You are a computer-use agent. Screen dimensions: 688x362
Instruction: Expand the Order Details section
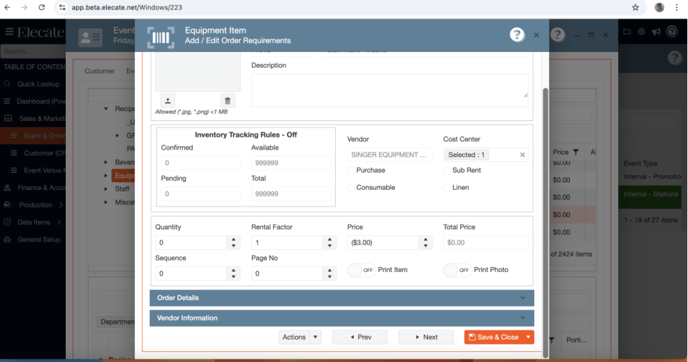pyautogui.click(x=342, y=298)
